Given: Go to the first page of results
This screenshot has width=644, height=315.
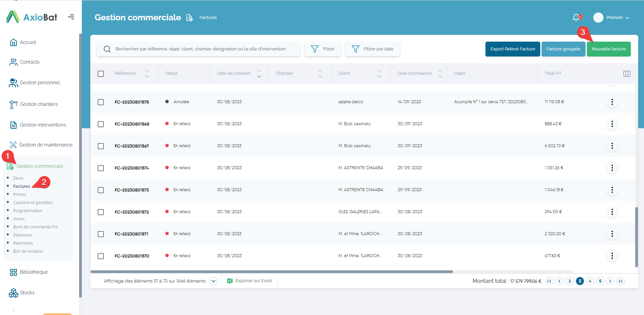Looking at the screenshot, I should coord(549,281).
